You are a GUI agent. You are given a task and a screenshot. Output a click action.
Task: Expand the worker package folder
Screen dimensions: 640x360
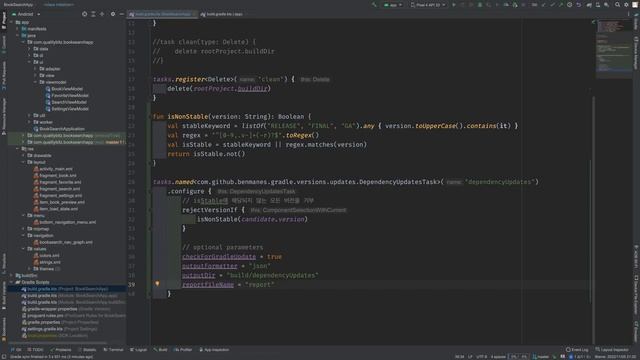[29, 122]
